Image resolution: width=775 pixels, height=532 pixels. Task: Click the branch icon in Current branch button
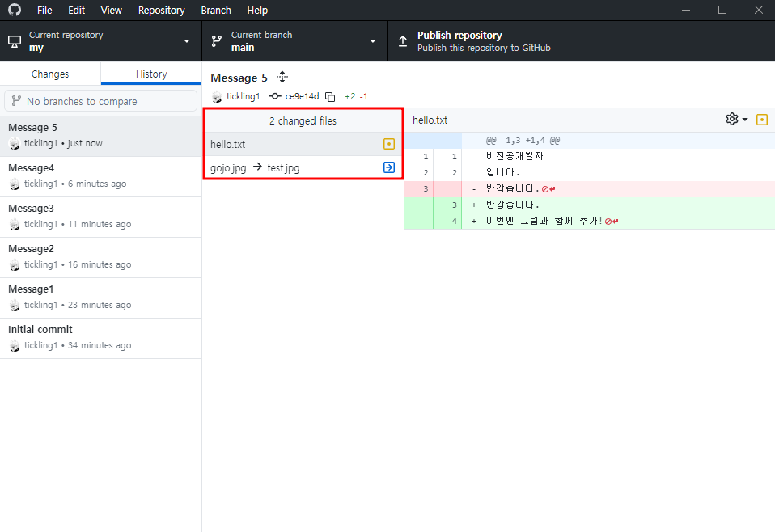[x=217, y=41]
